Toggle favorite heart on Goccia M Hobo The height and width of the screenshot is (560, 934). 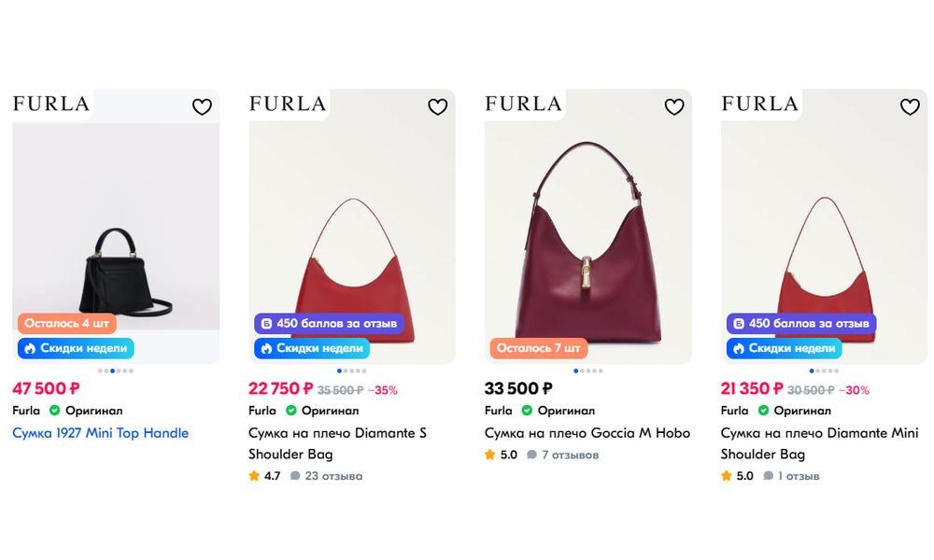673,106
